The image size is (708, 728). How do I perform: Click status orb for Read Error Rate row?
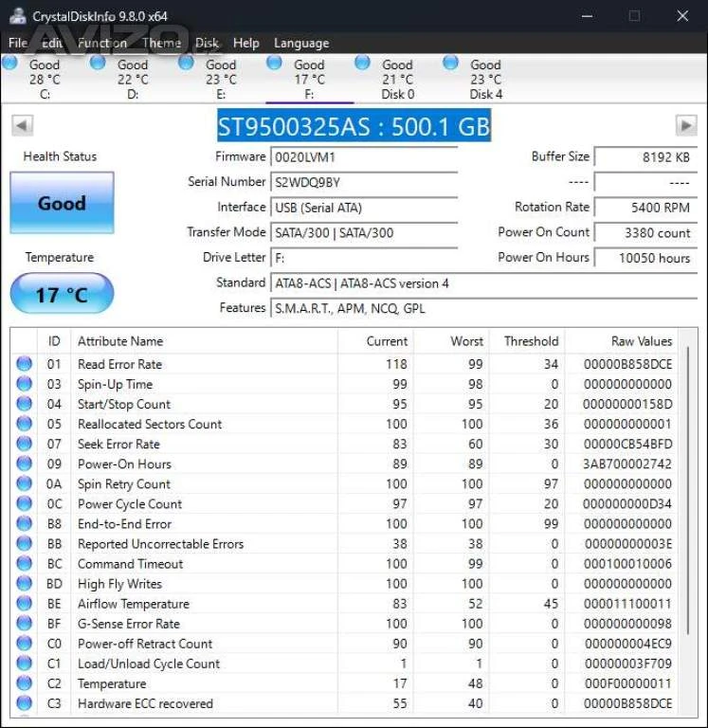pyautogui.click(x=25, y=364)
